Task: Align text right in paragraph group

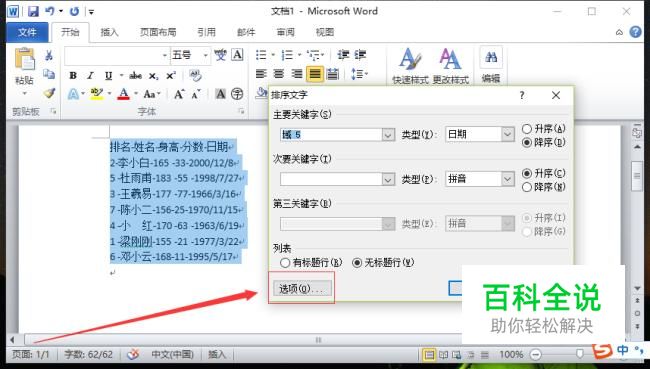Action: [297, 74]
